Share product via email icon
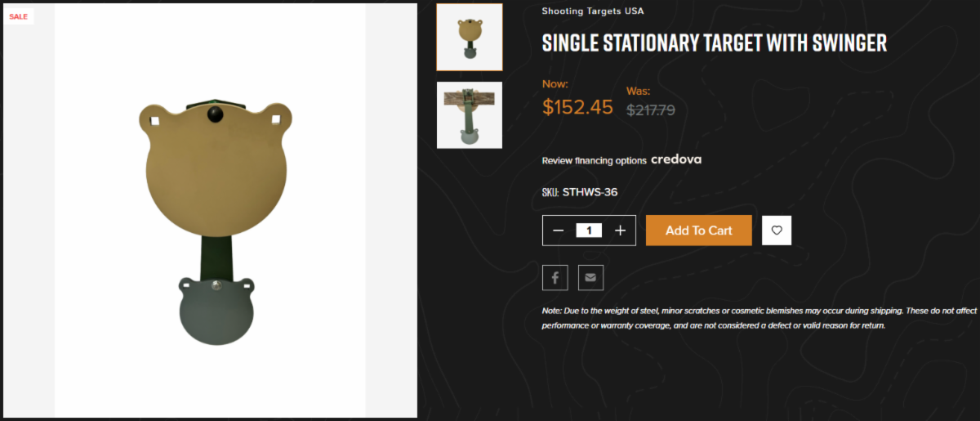This screenshot has height=421, width=980. (590, 278)
